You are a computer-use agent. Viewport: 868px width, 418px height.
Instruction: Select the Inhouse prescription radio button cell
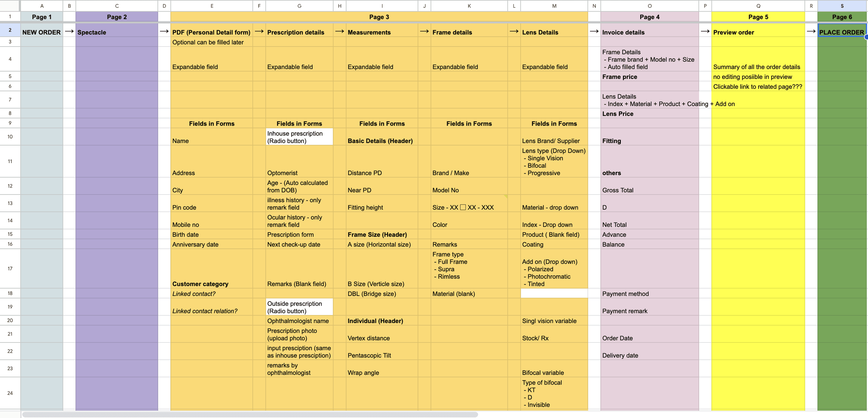click(x=299, y=137)
